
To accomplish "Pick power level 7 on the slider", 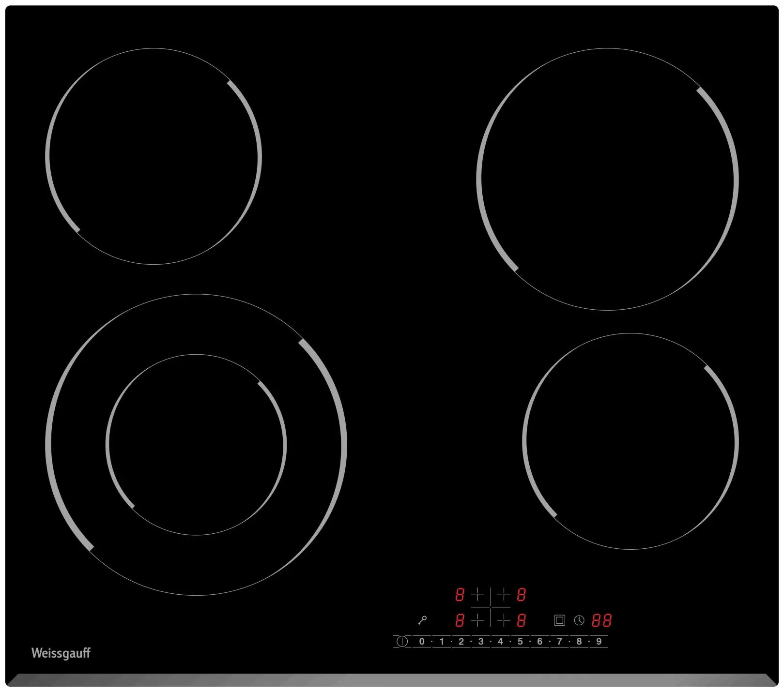I will coord(559,641).
